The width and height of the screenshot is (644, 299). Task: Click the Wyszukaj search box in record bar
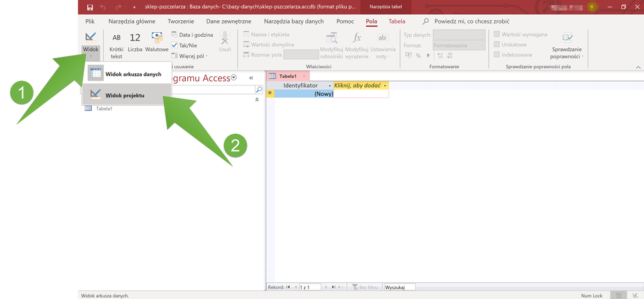click(x=398, y=287)
